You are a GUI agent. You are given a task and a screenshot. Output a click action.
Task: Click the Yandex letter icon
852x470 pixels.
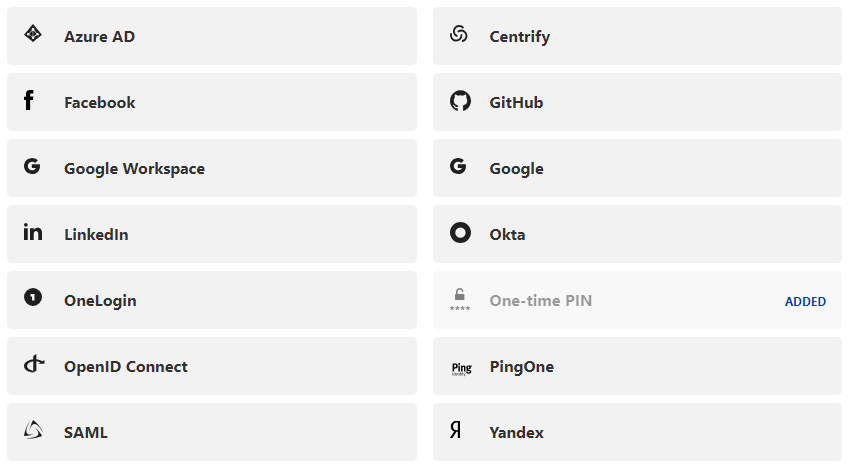click(455, 431)
